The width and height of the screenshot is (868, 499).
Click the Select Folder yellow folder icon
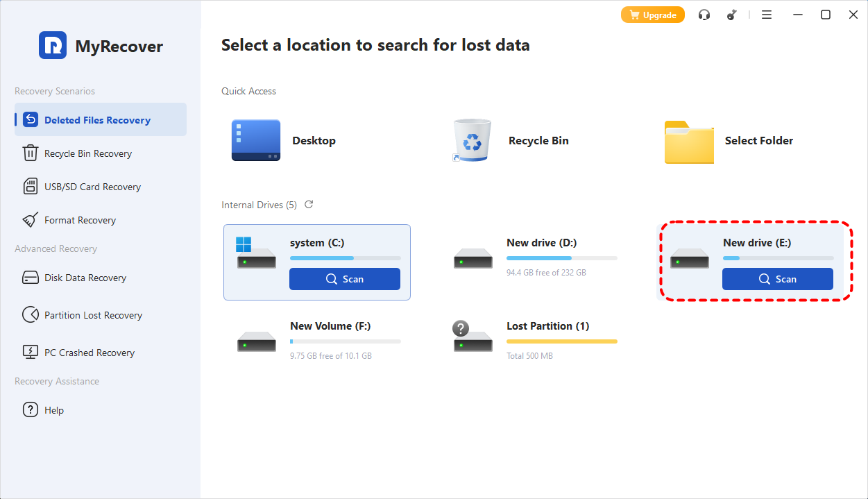pos(689,142)
